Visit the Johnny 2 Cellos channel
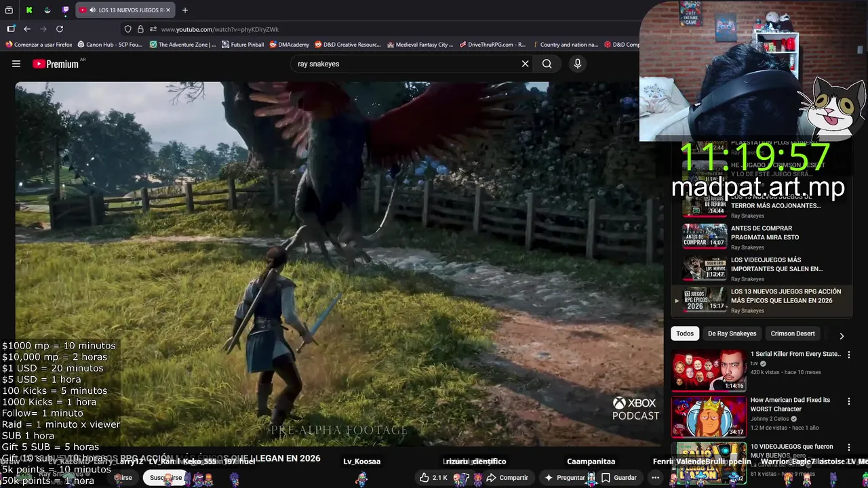 (770, 419)
